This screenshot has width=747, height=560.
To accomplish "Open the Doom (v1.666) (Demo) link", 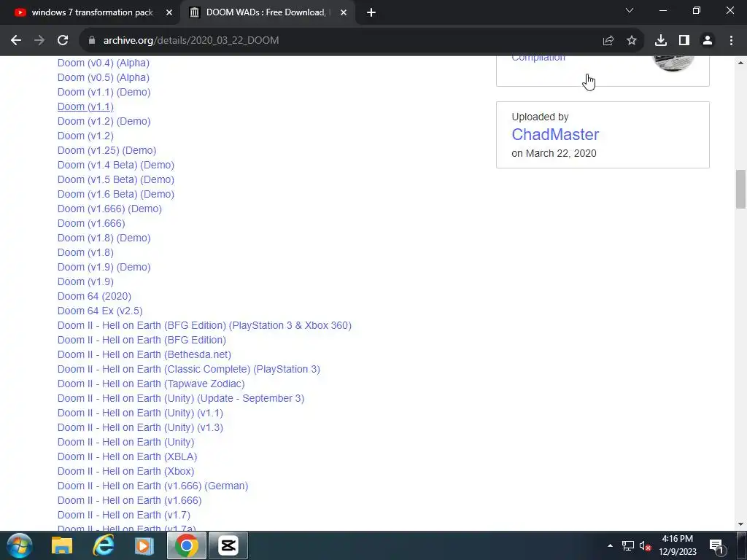I will coord(109,209).
